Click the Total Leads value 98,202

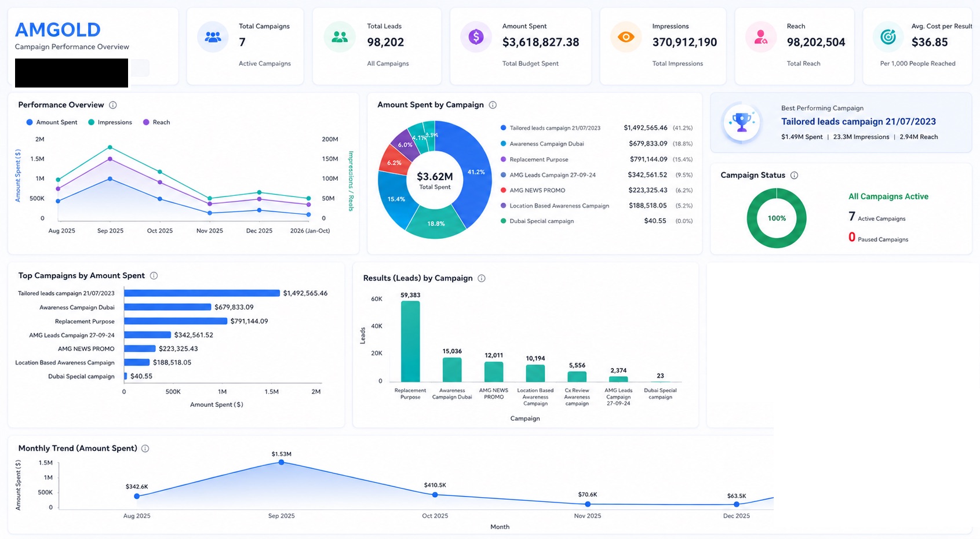[x=385, y=42]
